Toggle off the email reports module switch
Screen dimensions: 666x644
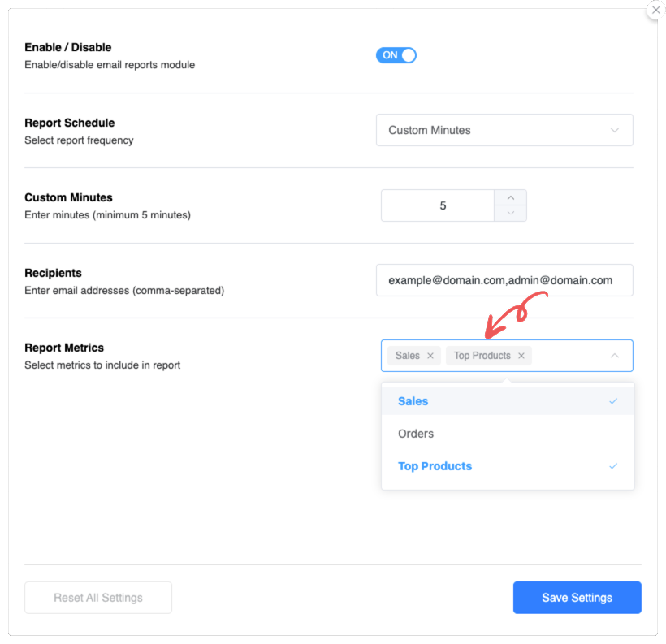(x=396, y=54)
